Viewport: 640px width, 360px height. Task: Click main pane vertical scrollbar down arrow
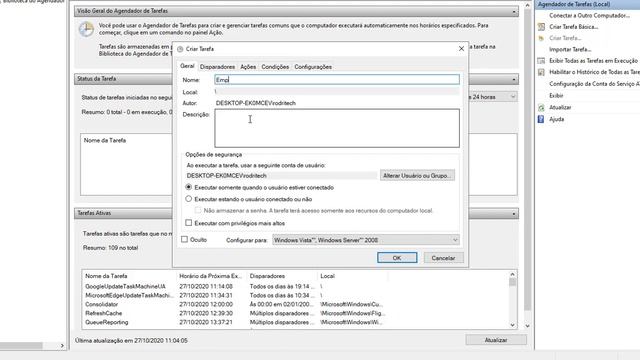[527, 326]
